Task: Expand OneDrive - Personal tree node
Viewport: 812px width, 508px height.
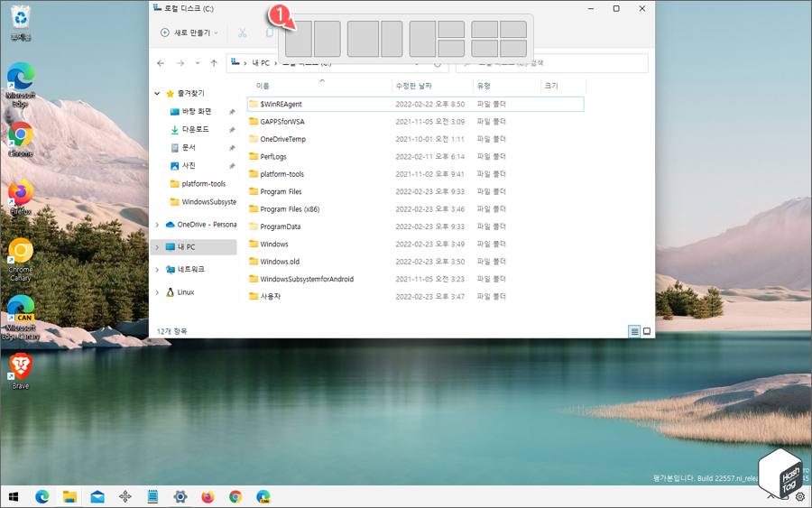Action: pos(157,225)
